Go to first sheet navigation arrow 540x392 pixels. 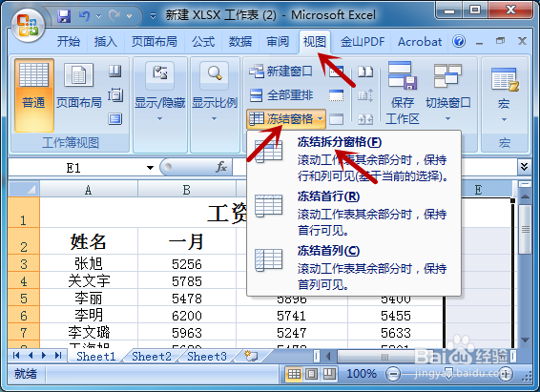(x=16, y=355)
